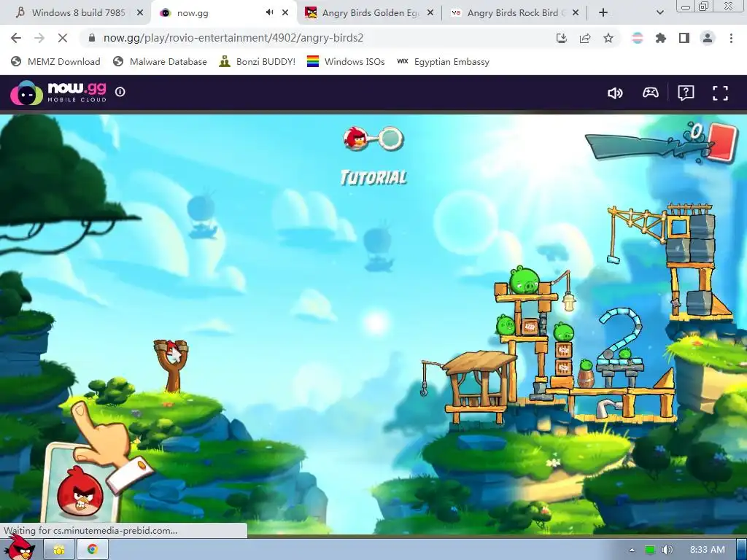Screen dimensions: 747x560
Task: Enter fullscreen mode in now.gg
Action: tap(720, 93)
